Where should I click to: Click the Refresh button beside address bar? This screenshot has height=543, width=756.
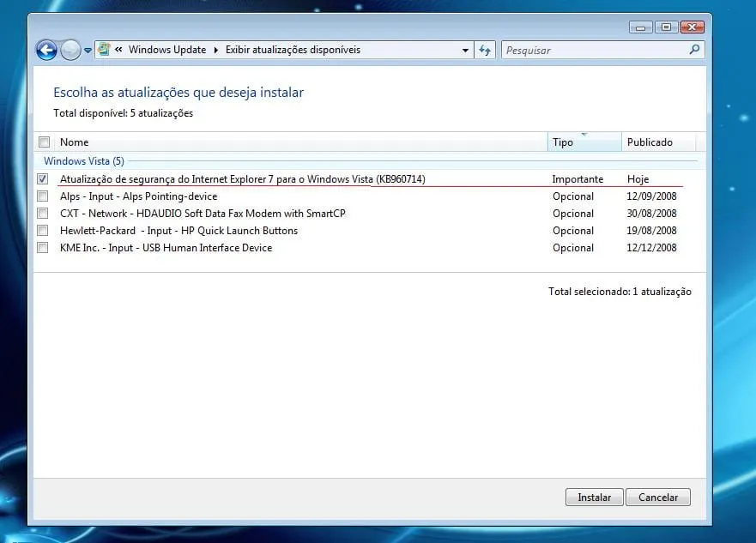pyautogui.click(x=486, y=50)
